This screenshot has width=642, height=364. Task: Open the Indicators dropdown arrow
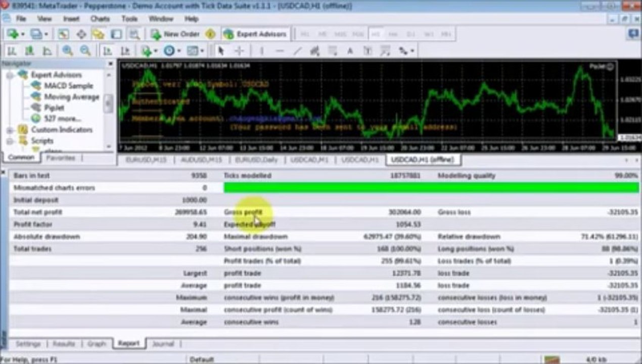(155, 51)
